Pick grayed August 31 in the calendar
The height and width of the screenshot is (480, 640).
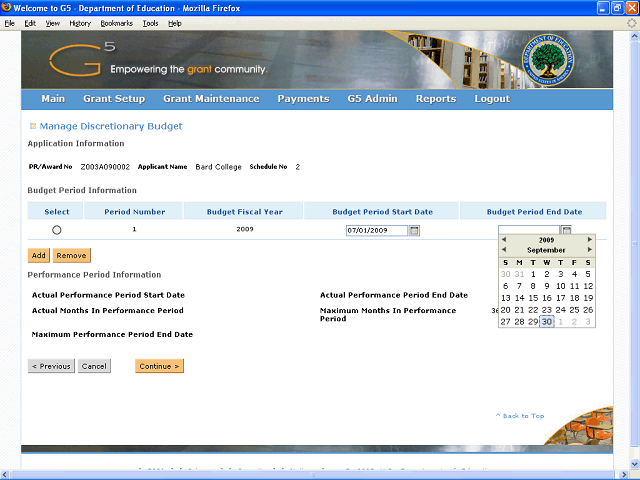pyautogui.click(x=519, y=274)
